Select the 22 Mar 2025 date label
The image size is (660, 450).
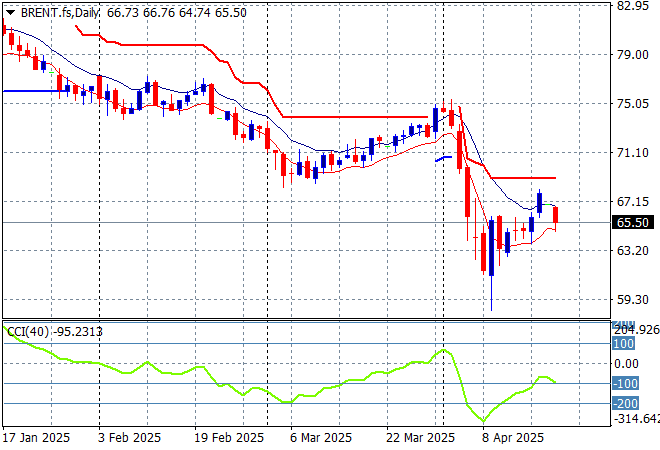pos(420,438)
